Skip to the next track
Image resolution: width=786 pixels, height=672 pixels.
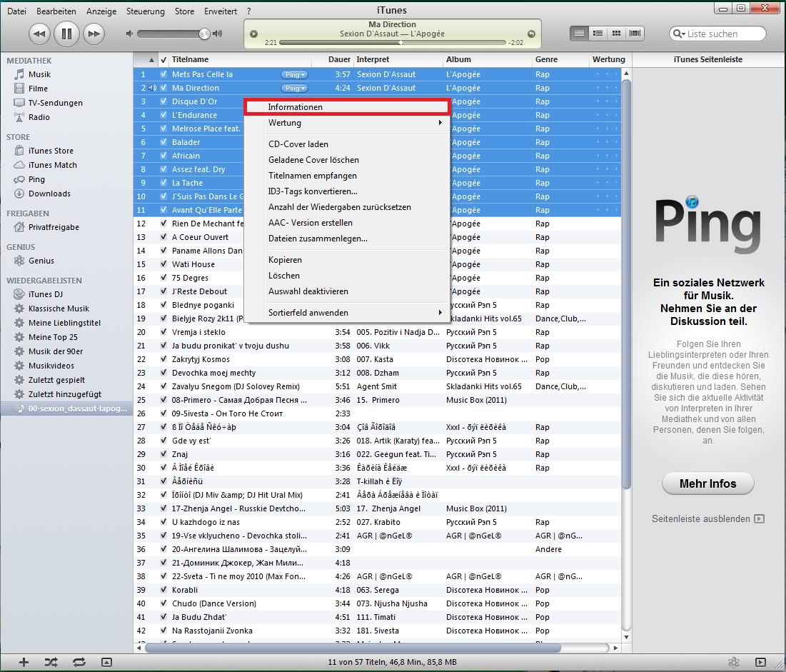point(94,33)
